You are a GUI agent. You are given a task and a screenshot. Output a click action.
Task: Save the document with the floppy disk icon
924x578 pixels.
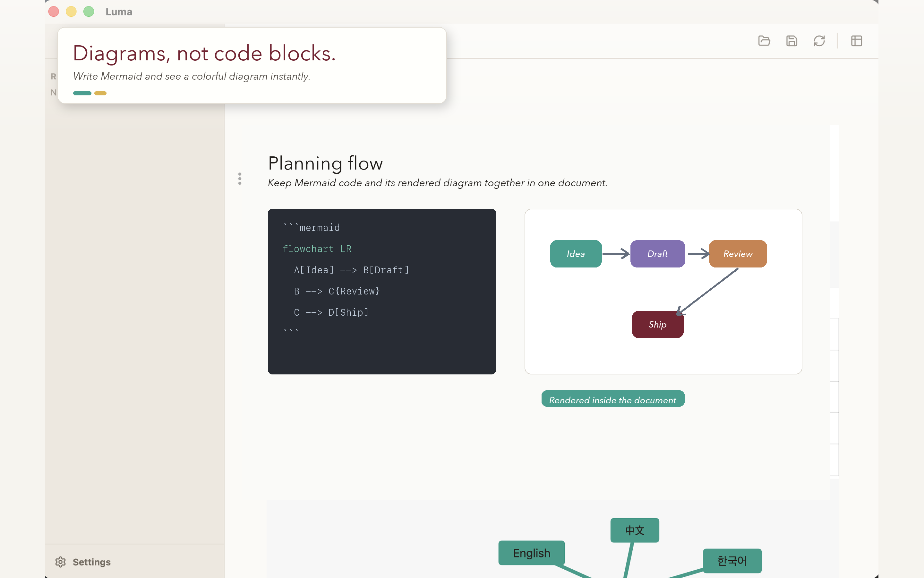click(x=792, y=41)
